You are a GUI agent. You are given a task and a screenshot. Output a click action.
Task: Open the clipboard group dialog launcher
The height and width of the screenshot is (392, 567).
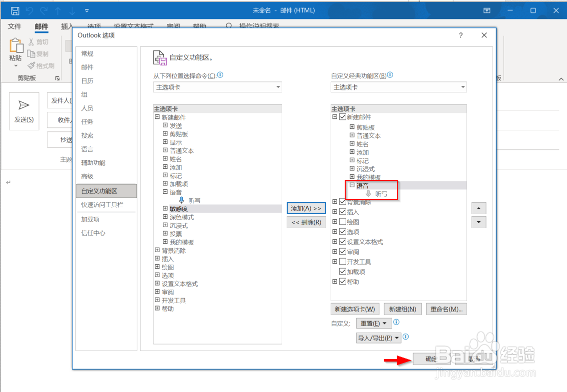coord(57,78)
